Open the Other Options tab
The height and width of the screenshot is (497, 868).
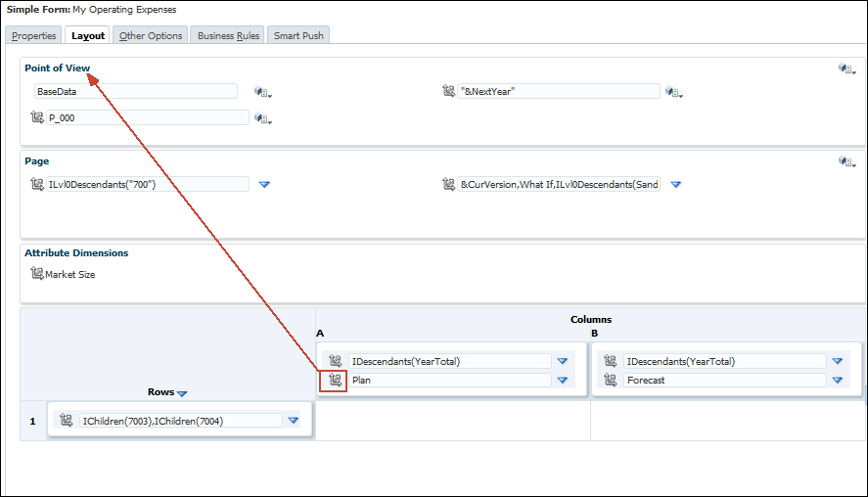click(x=151, y=35)
